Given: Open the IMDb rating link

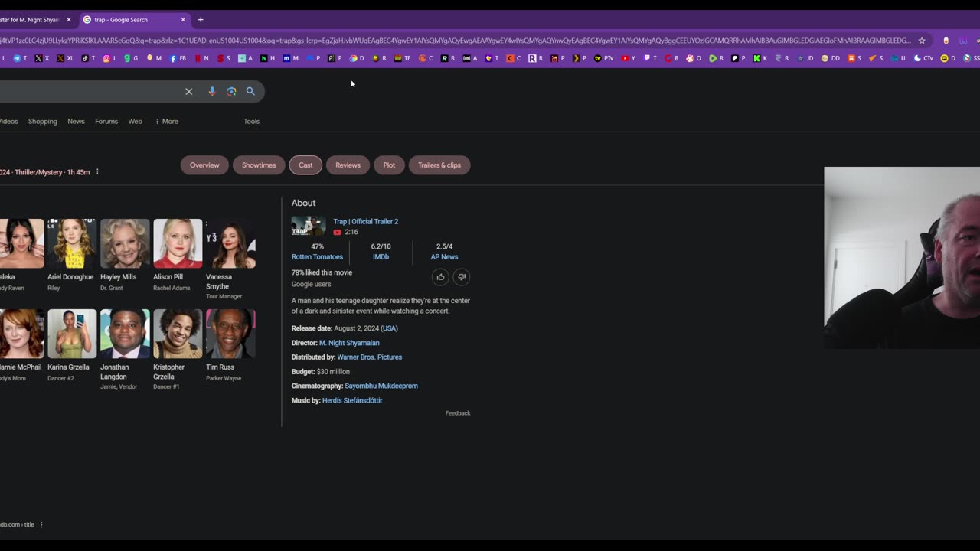Looking at the screenshot, I should (381, 257).
